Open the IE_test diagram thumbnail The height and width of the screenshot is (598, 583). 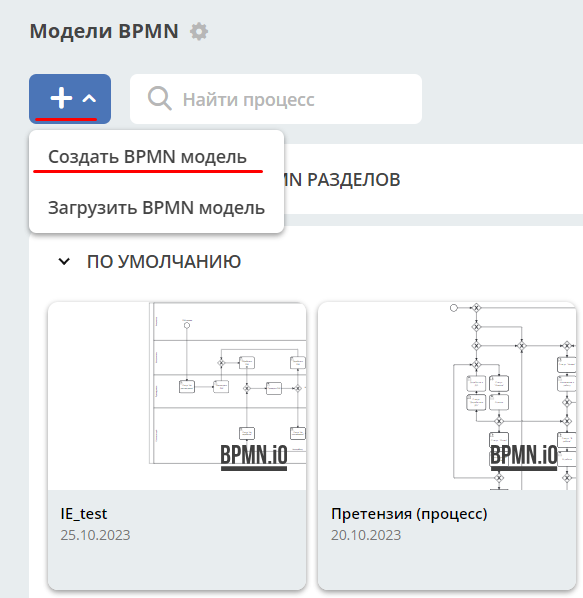click(177, 396)
